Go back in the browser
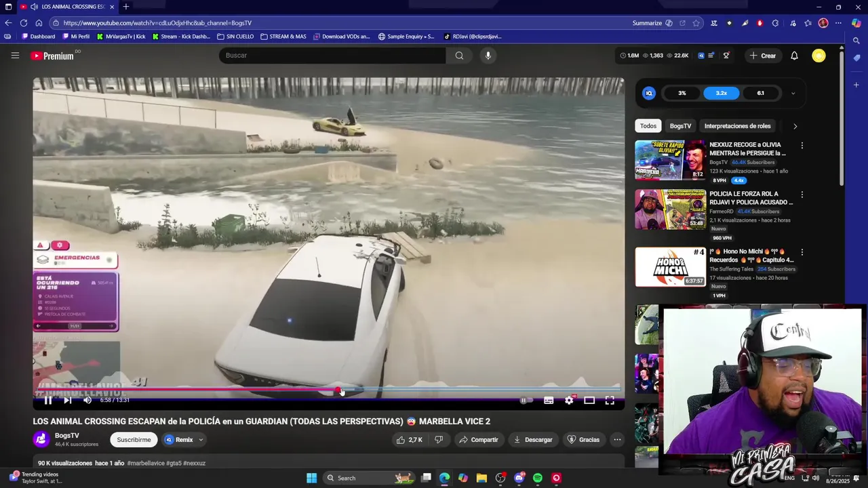This screenshot has height=488, width=868. [x=8, y=23]
